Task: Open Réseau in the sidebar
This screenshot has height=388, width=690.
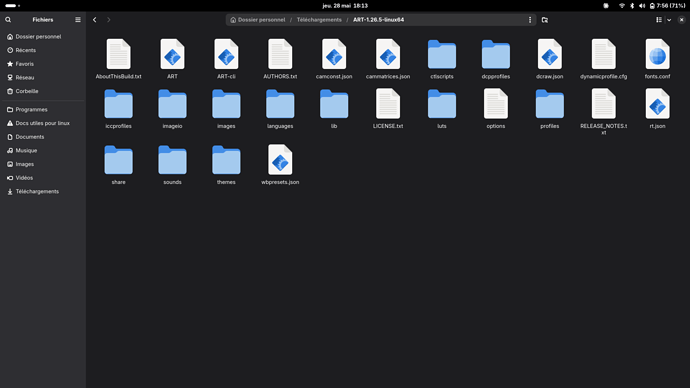Action: [43, 77]
